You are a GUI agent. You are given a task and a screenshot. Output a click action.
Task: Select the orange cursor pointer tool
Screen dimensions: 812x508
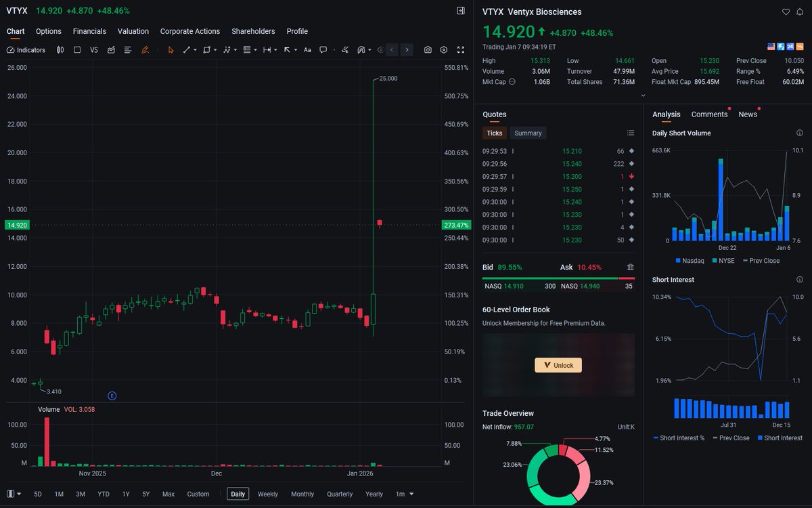click(171, 49)
